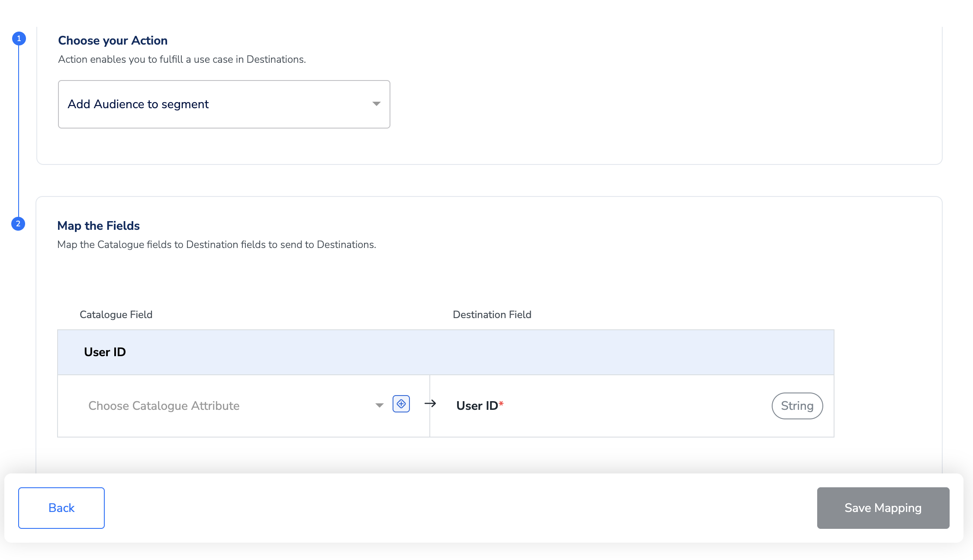Click the Back button
This screenshot has height=560, width=973.
pyautogui.click(x=61, y=508)
